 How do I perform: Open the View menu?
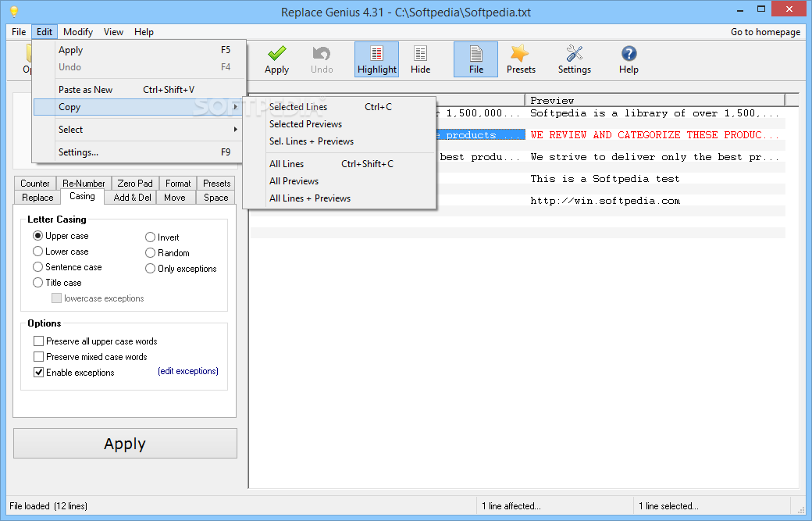[x=113, y=31]
